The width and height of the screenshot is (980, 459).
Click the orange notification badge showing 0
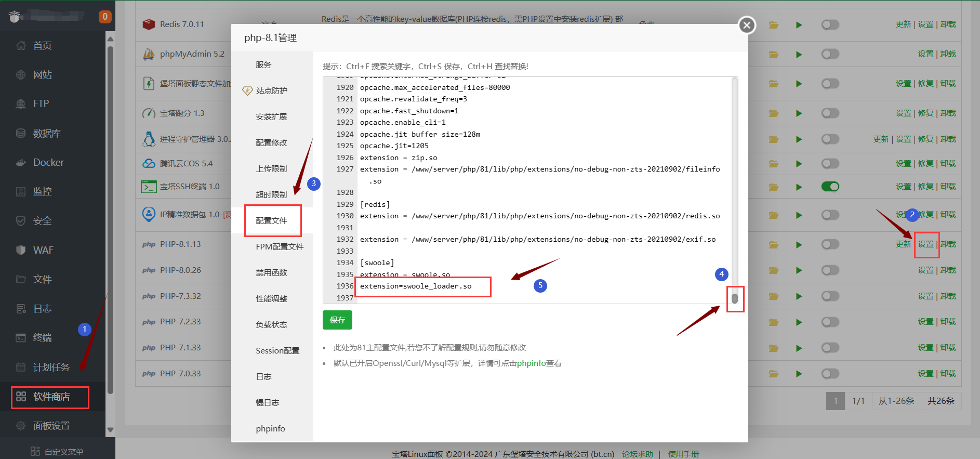105,17
